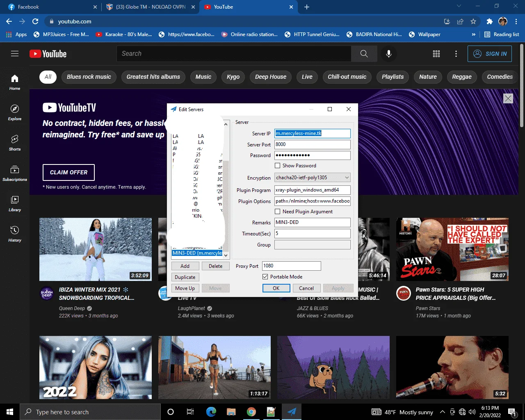Go back in Chrome browser
This screenshot has width=525, height=420.
(9, 21)
